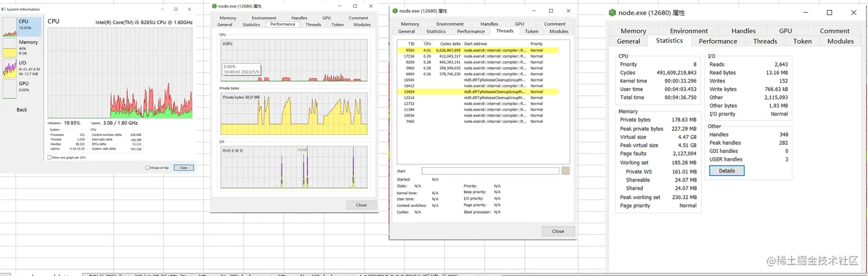Select the thread row with TID 16540

pos(478,80)
